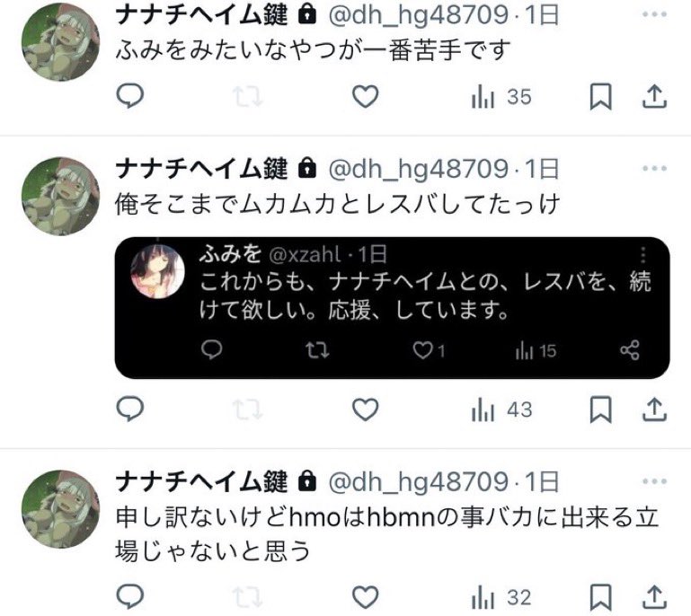691x616 pixels.
Task: Click the share icon inside the quoted tweet
Action: coord(630,350)
